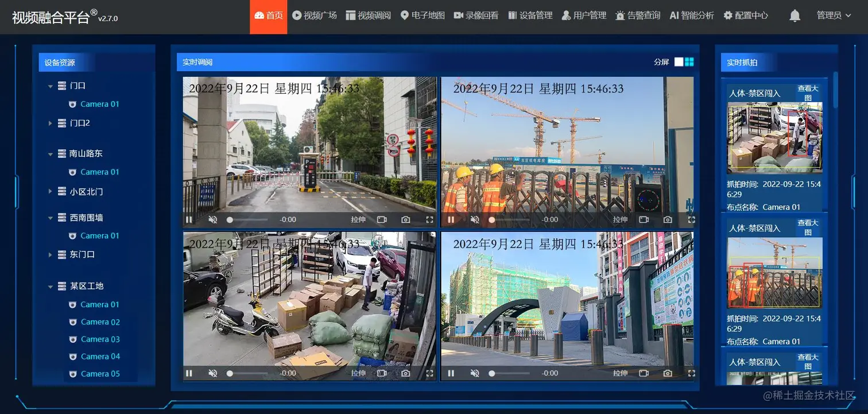Go to 首页 home tab
Screen dimensions: 868x414
tap(269, 16)
